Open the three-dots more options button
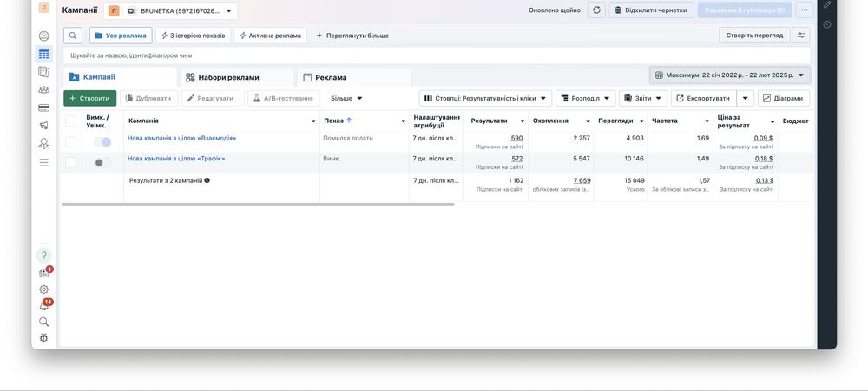This screenshot has width=868, height=391. coord(805,10)
